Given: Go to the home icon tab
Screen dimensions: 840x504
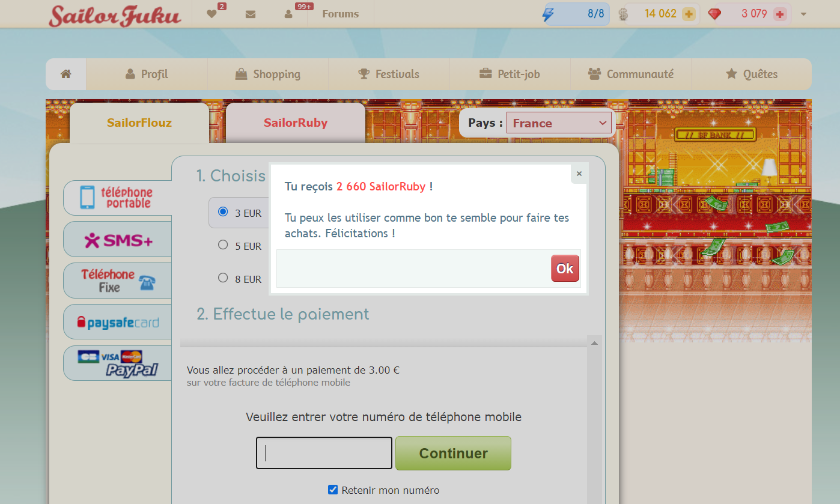Looking at the screenshot, I should 66,74.
